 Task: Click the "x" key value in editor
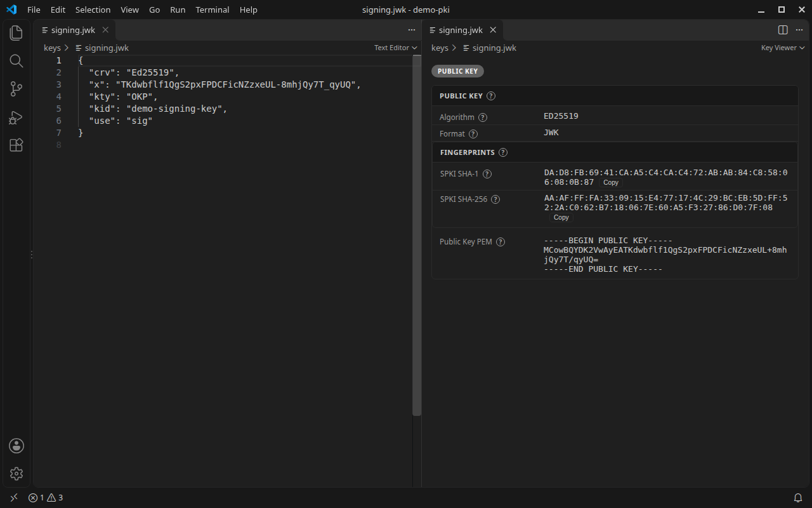237,84
